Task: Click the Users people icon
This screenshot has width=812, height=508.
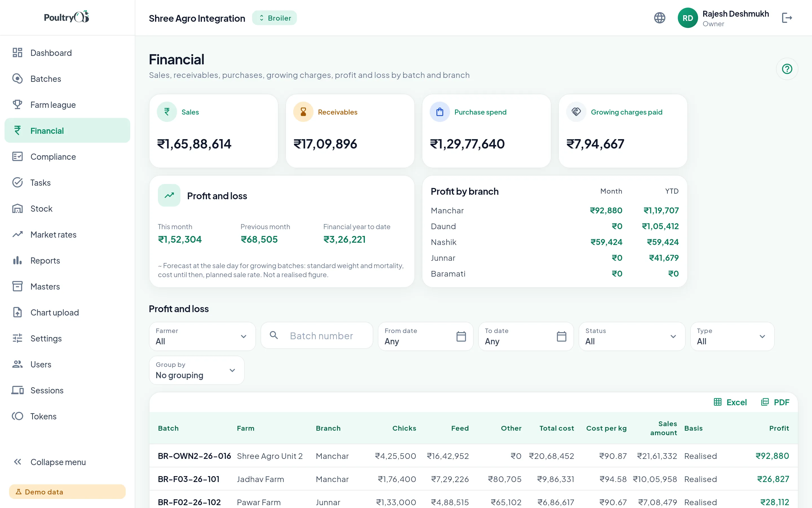Action: [x=17, y=364]
